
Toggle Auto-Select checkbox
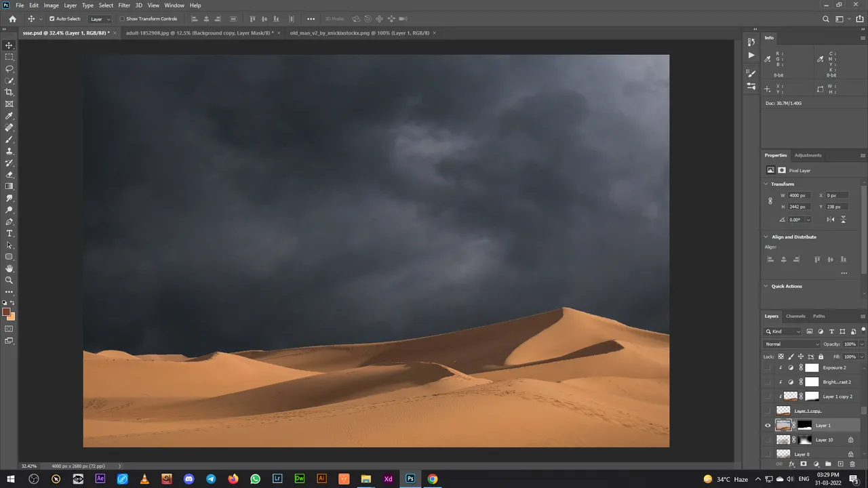(x=52, y=19)
